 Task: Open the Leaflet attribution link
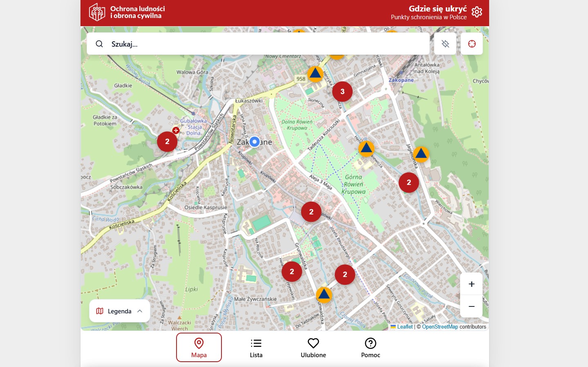405,326
